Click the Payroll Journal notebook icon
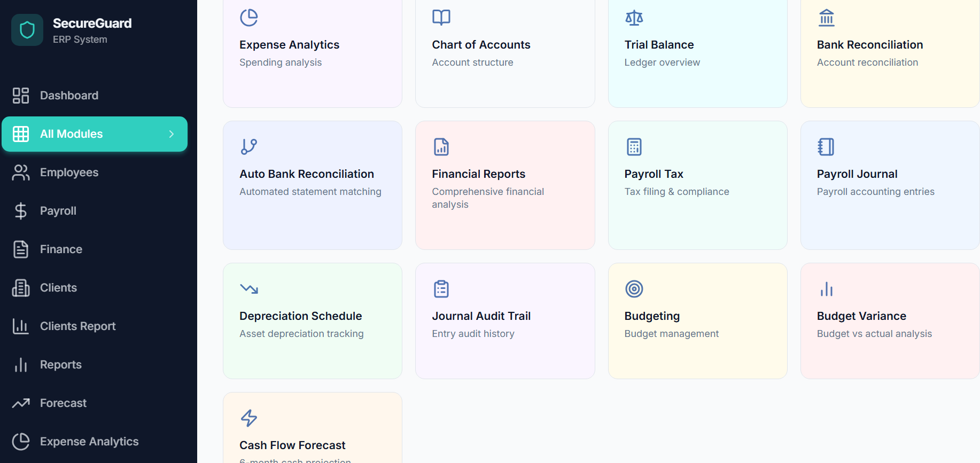 click(x=826, y=147)
